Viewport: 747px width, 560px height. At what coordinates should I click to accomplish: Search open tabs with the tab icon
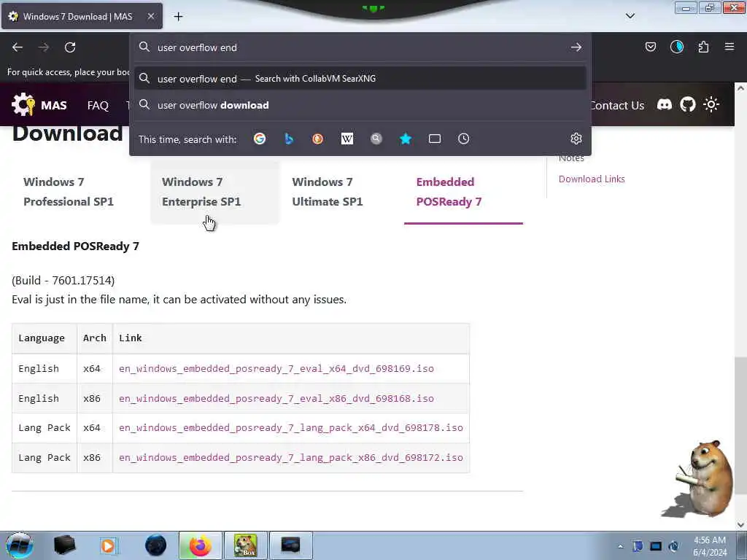point(435,139)
